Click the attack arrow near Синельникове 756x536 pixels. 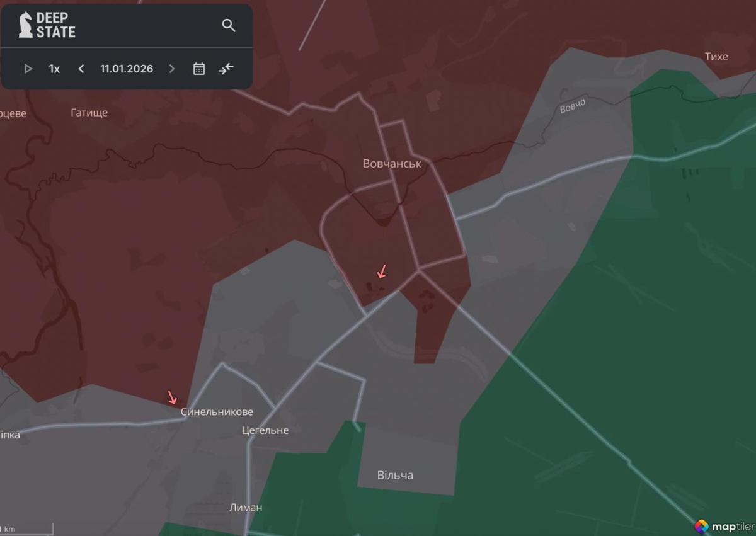172,397
